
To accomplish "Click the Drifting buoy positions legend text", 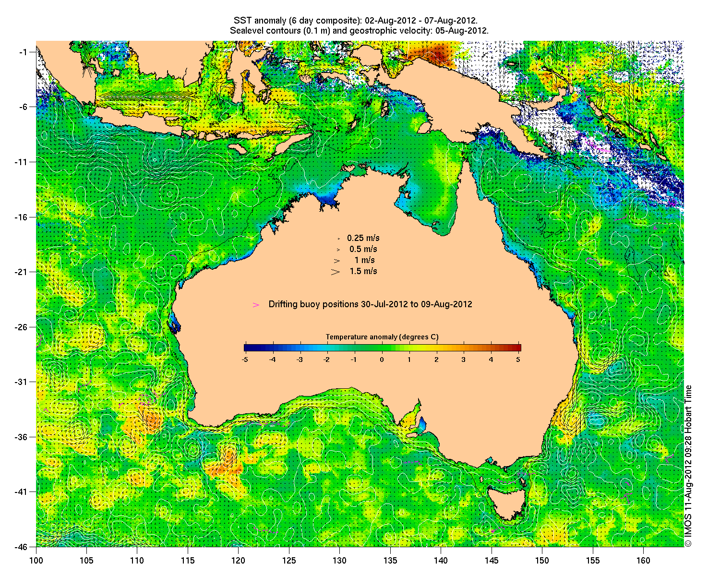I will pyautogui.click(x=370, y=304).
